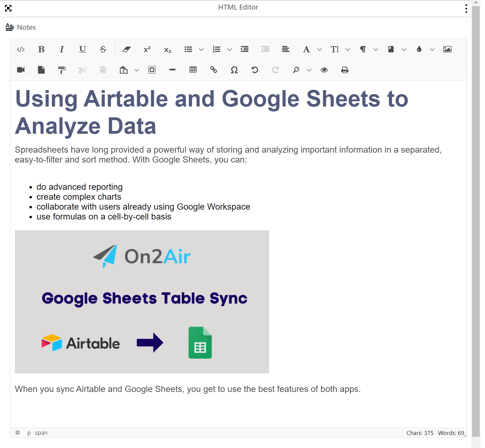Toggle bold formatting
The height and width of the screenshot is (448, 485).
(x=41, y=50)
